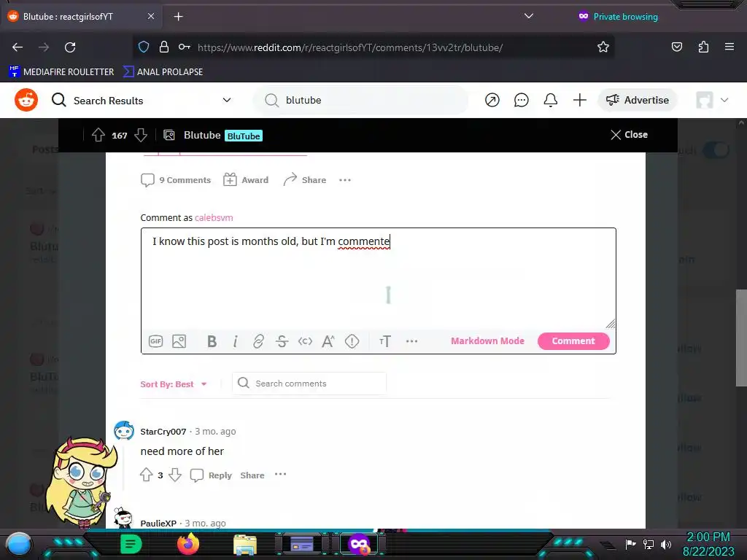Click the Reddit logo home icon
This screenshot has width=747, height=560.
pyautogui.click(x=26, y=100)
